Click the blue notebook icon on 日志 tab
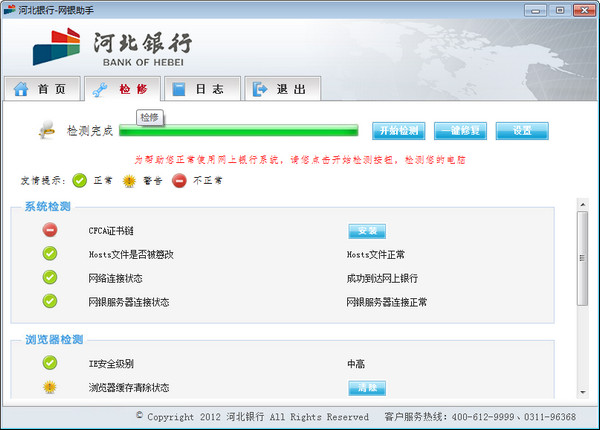This screenshot has height=430, width=600. [178, 89]
